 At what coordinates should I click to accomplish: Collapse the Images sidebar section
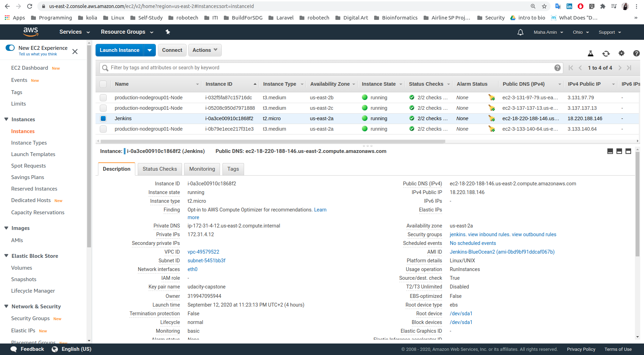[x=6, y=228]
